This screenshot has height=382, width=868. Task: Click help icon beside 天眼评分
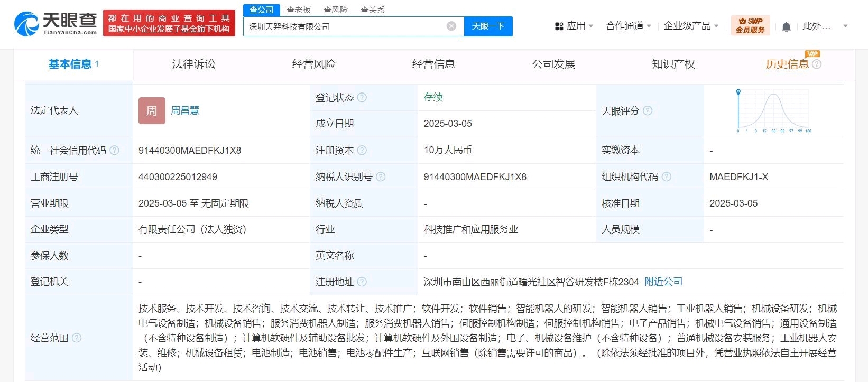pyautogui.click(x=648, y=111)
